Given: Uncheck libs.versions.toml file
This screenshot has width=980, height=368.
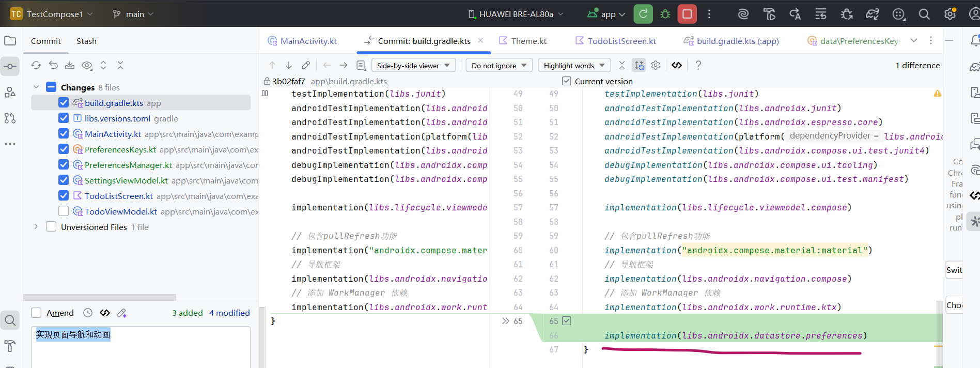Looking at the screenshot, I should (x=64, y=118).
